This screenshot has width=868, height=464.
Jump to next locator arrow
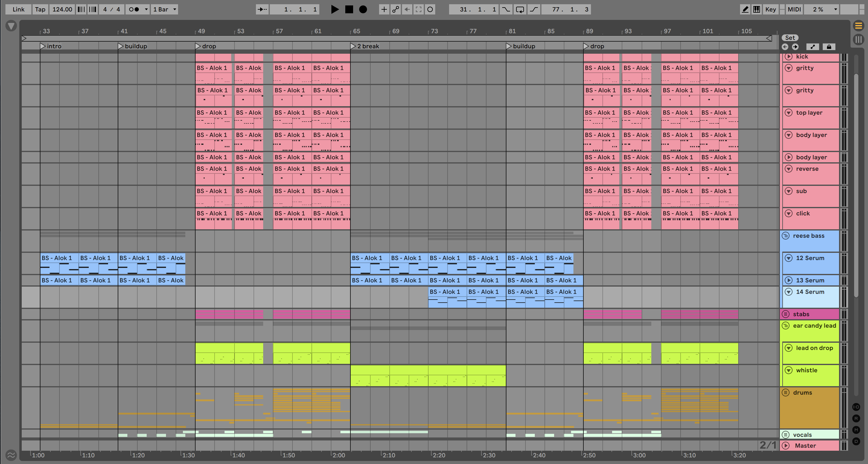[795, 47]
